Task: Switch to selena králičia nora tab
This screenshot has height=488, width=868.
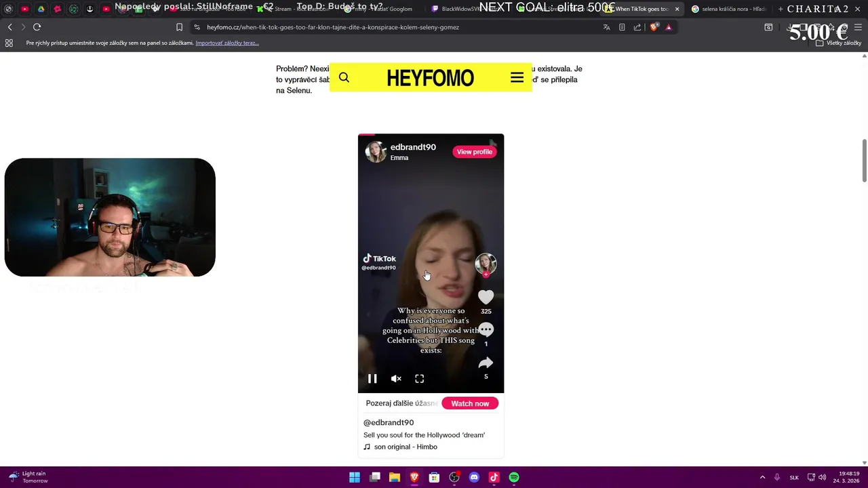Action: (x=730, y=9)
